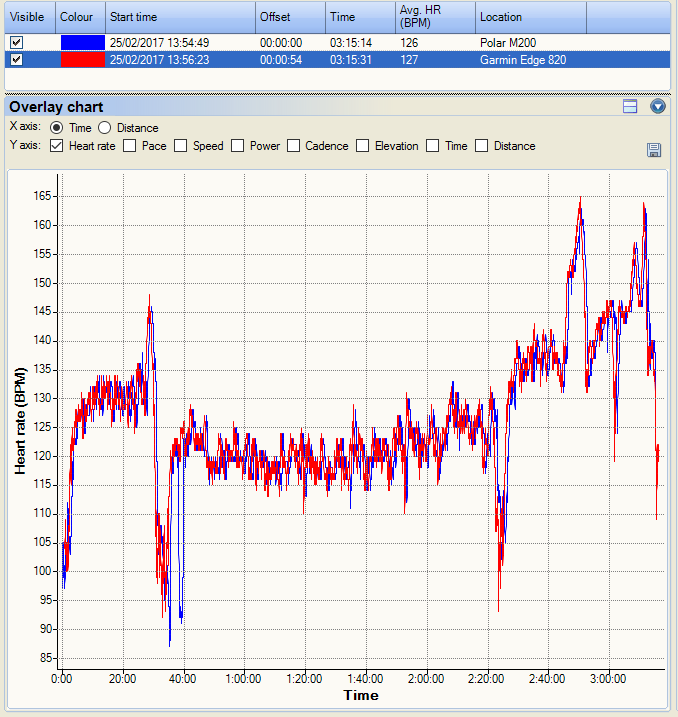Sort by the Colour column header
678x717 pixels.
coord(80,17)
